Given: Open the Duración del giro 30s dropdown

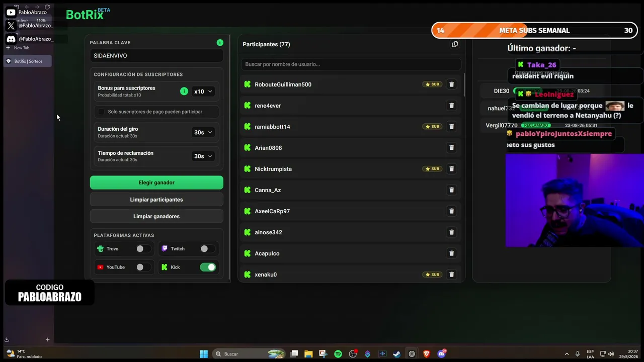Looking at the screenshot, I should [203, 132].
